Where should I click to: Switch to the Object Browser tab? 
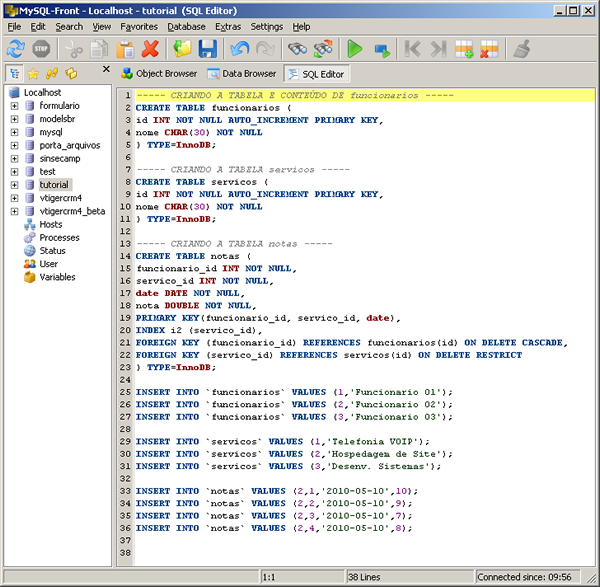pyautogui.click(x=159, y=73)
